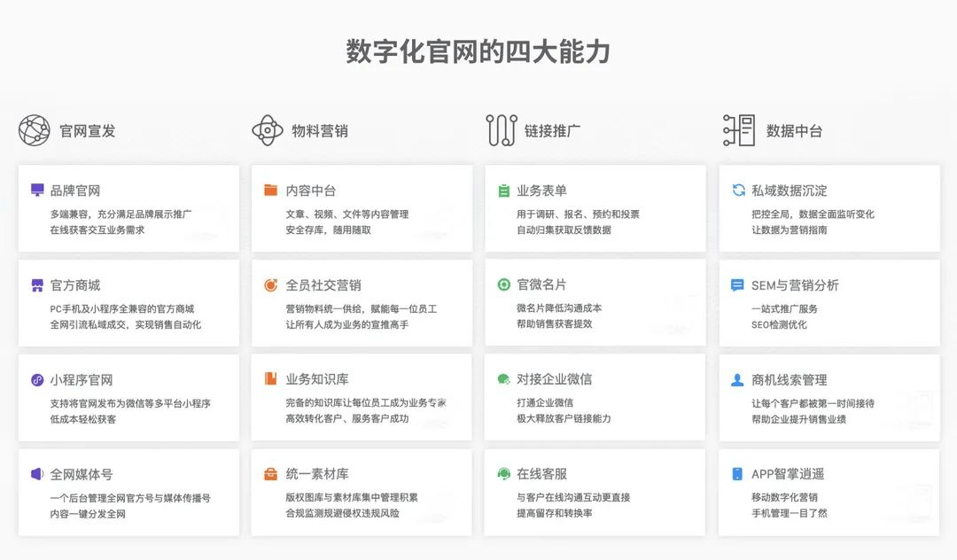Screen dimensions: 957x560
Task: Click the orange folder icon for 内容中台
Action: pyautogui.click(x=270, y=190)
